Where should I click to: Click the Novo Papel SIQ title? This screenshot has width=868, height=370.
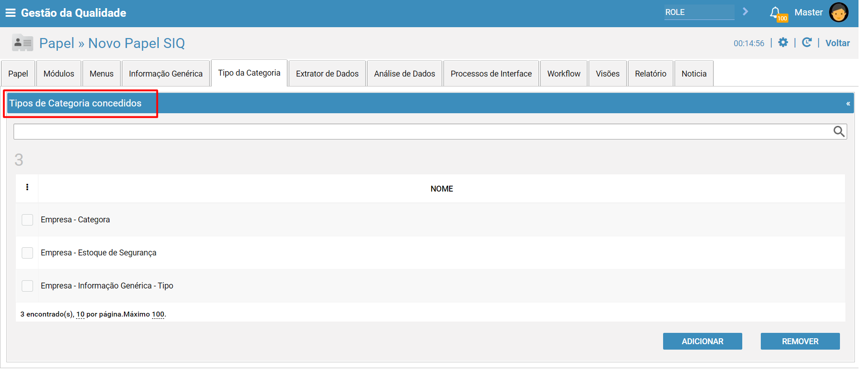tap(137, 43)
